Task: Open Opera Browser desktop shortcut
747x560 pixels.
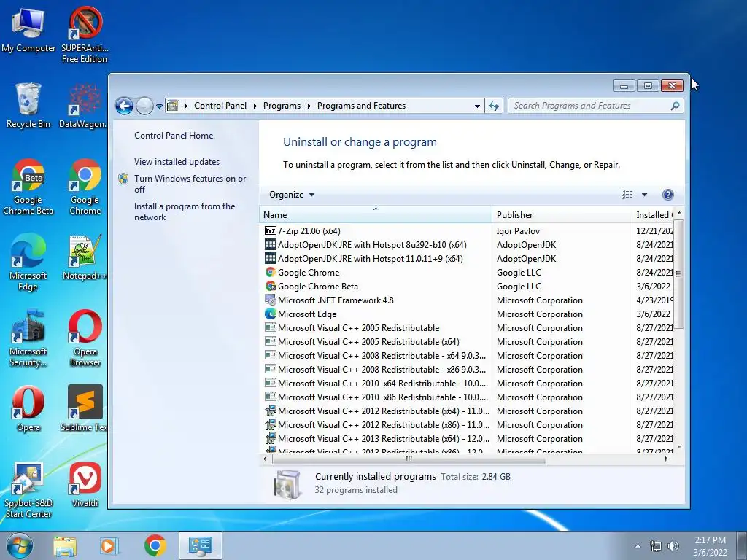Action: pos(85,338)
